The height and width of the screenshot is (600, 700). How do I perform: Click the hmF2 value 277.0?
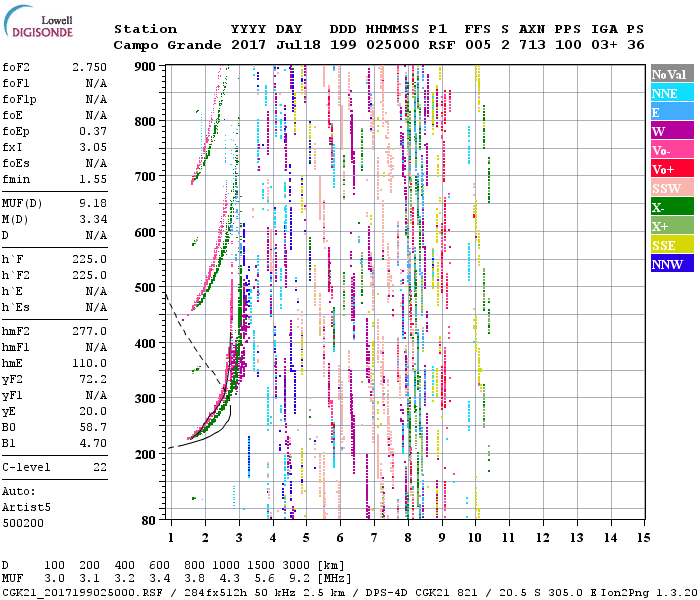(x=89, y=332)
